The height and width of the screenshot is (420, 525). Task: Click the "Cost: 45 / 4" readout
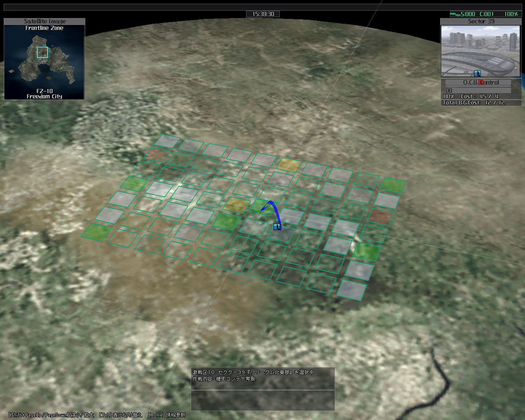[479, 96]
